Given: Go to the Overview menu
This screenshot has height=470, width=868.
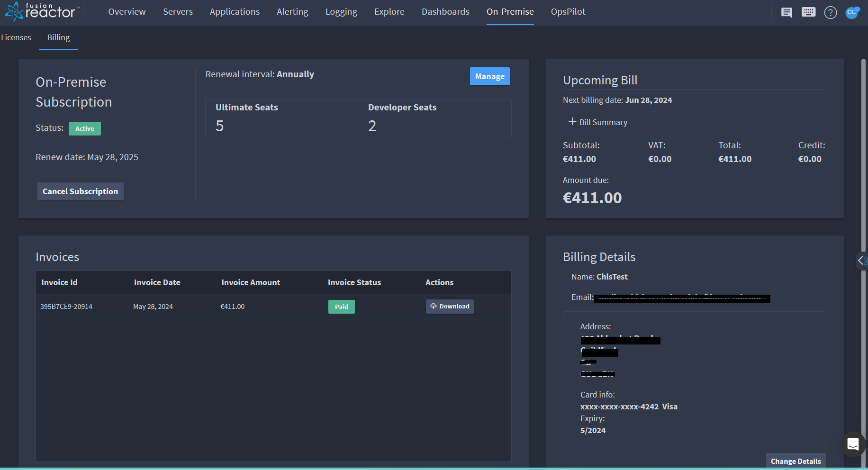Looking at the screenshot, I should click(127, 12).
